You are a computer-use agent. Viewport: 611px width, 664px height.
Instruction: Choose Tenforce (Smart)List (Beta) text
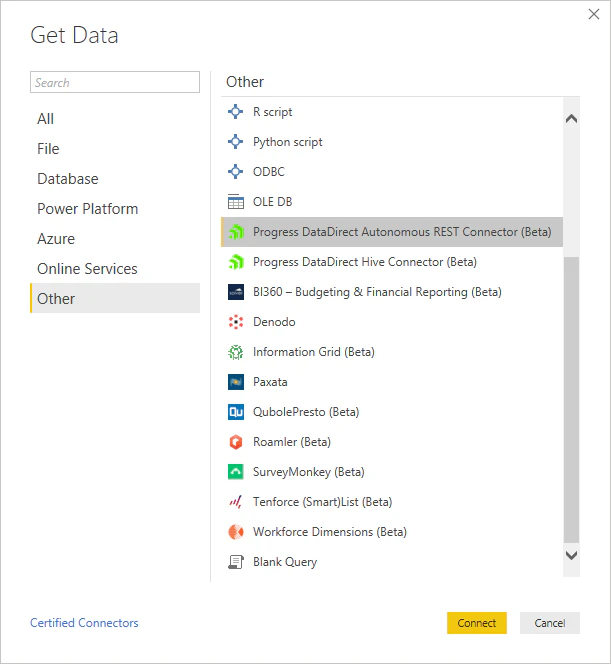(x=323, y=502)
